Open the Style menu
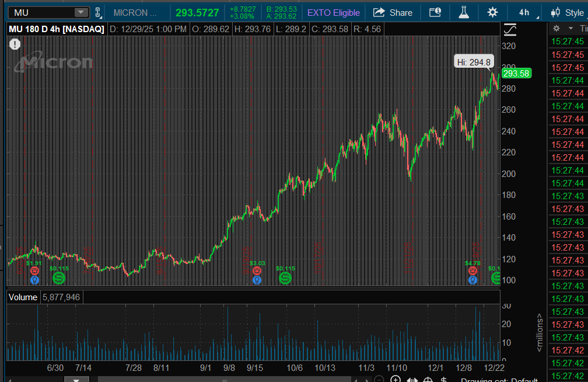This screenshot has width=588, height=382. (568, 13)
